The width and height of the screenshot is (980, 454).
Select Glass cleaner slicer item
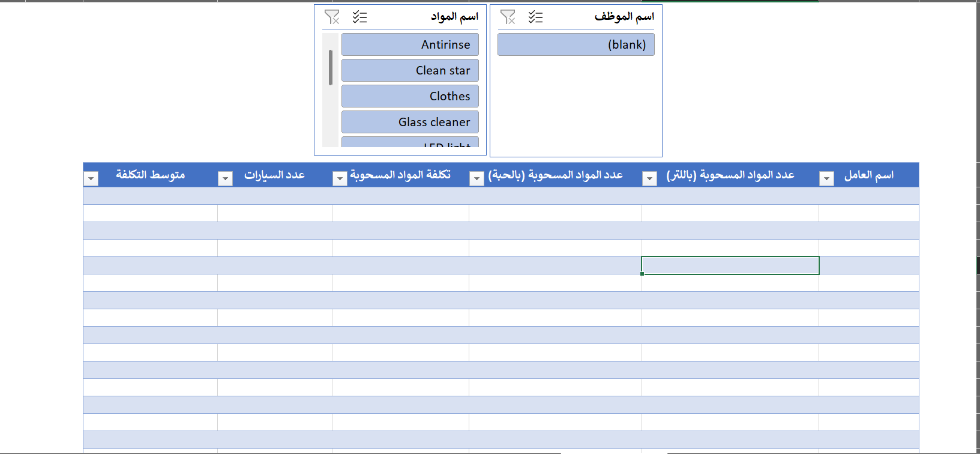click(x=410, y=122)
